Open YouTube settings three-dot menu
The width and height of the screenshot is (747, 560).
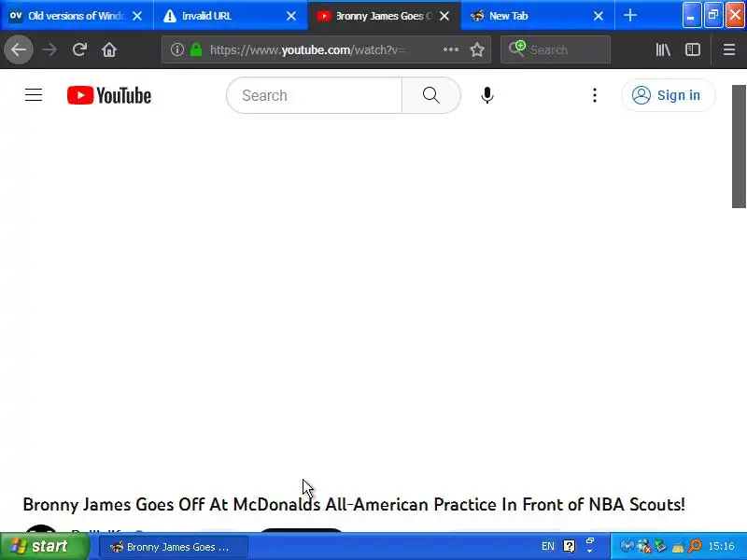(x=595, y=95)
